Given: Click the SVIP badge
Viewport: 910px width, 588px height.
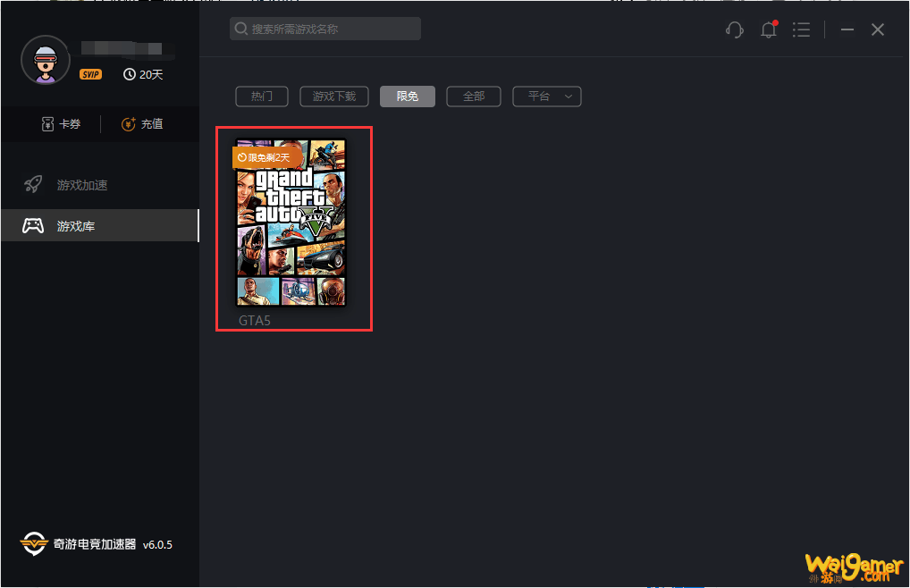Looking at the screenshot, I should pos(90,74).
